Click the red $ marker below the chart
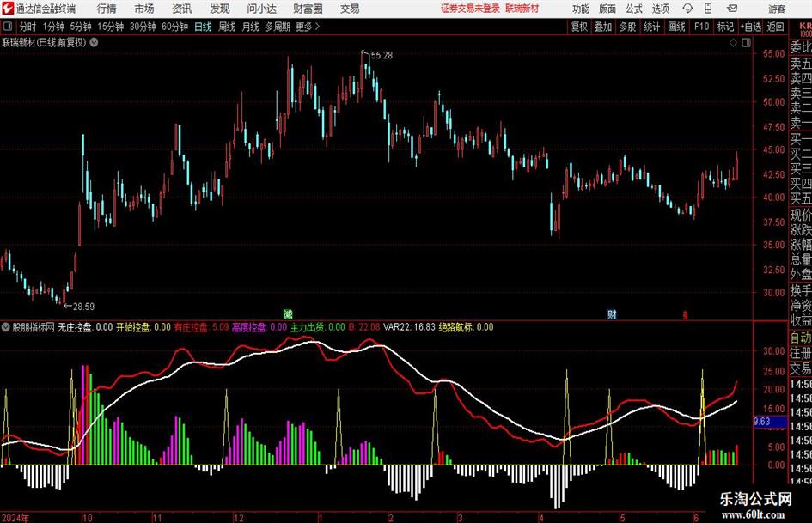Viewport: 812px width, 523px height. (x=685, y=314)
